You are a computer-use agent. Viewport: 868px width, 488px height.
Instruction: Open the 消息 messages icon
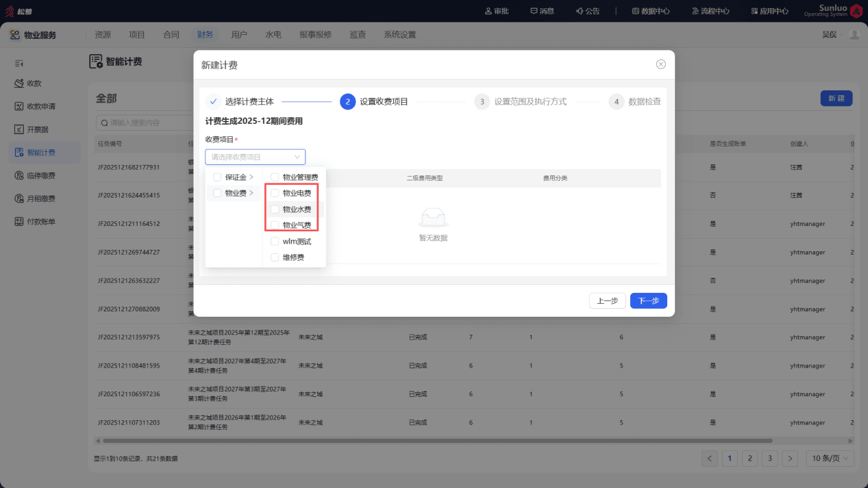[534, 11]
